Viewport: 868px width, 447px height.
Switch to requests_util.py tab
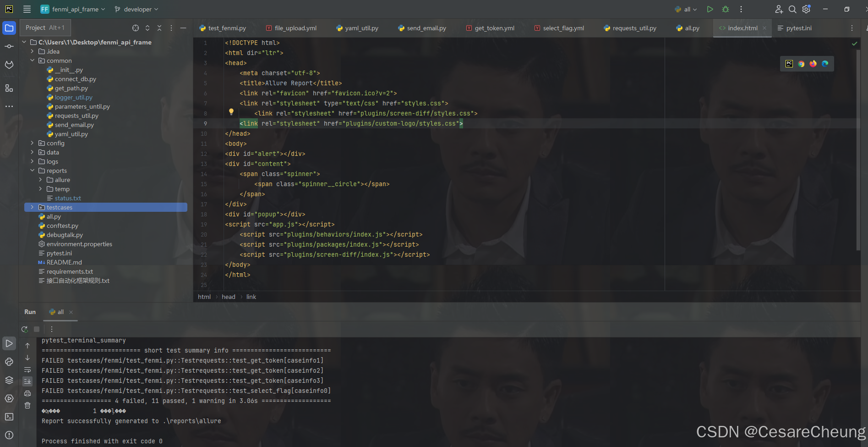pos(630,28)
